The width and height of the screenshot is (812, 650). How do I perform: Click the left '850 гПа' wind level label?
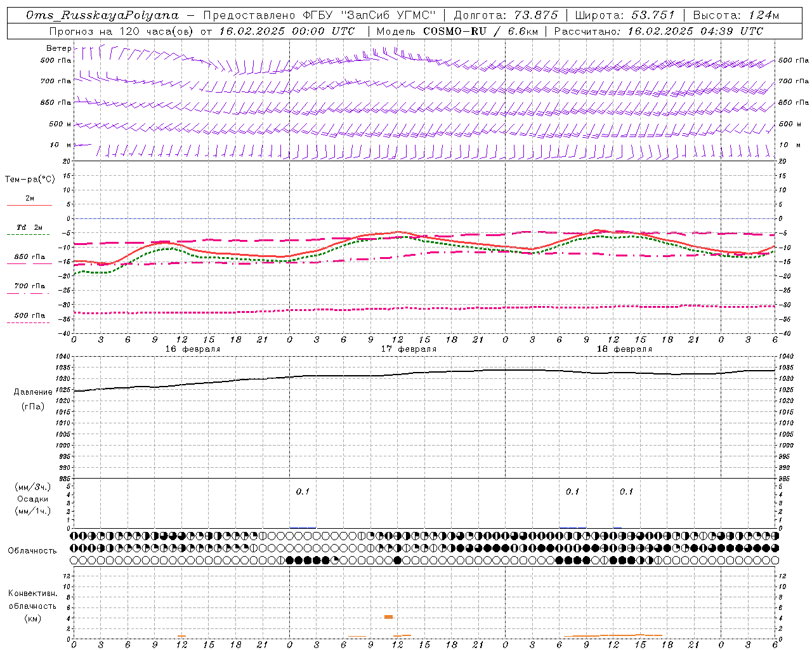[56, 102]
